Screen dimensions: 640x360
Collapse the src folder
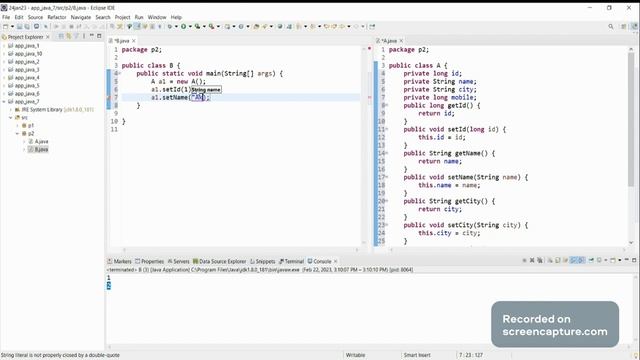coord(11,118)
